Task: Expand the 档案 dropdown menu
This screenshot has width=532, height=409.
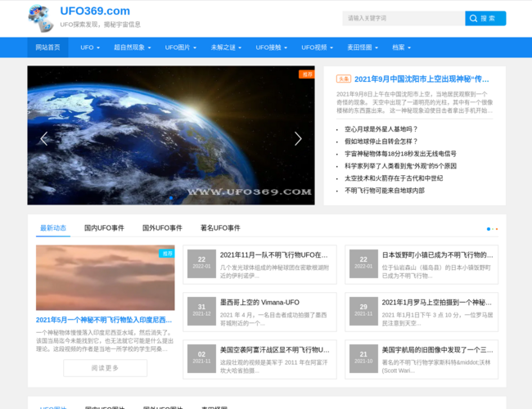Action: click(x=401, y=47)
